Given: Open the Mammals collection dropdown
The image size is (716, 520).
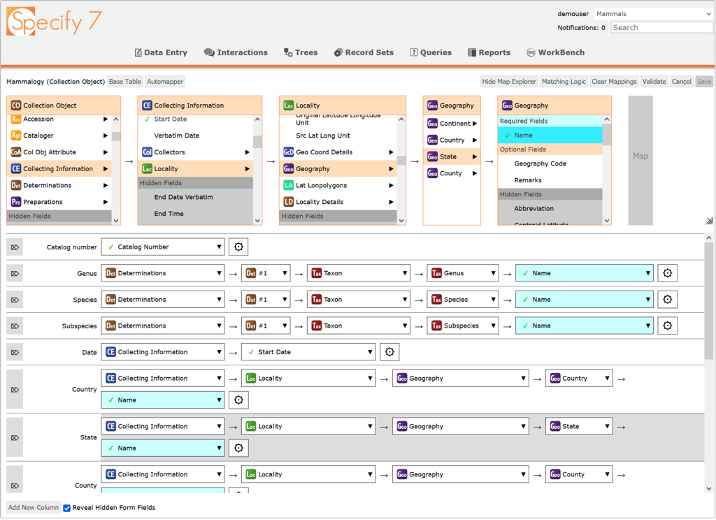Looking at the screenshot, I should coord(653,14).
